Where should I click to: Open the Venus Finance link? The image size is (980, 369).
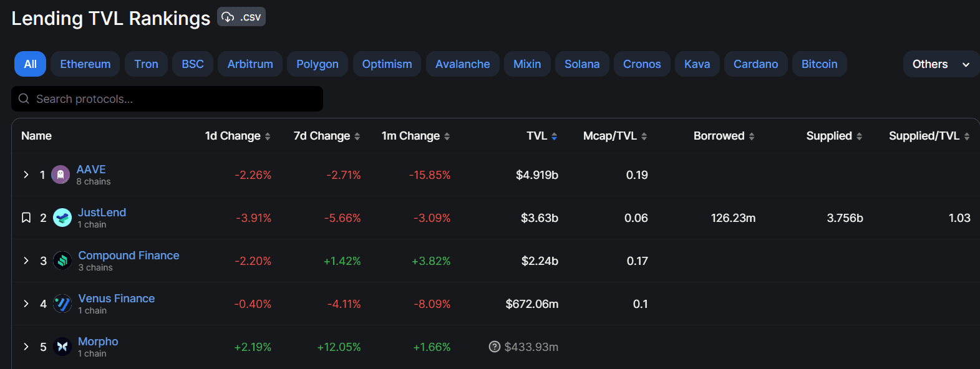[x=117, y=299]
